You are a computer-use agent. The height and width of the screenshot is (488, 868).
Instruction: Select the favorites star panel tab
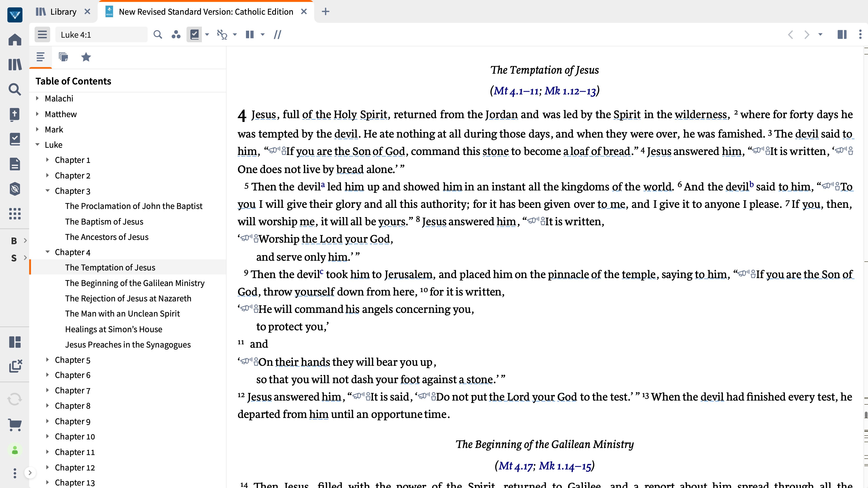[x=86, y=57]
